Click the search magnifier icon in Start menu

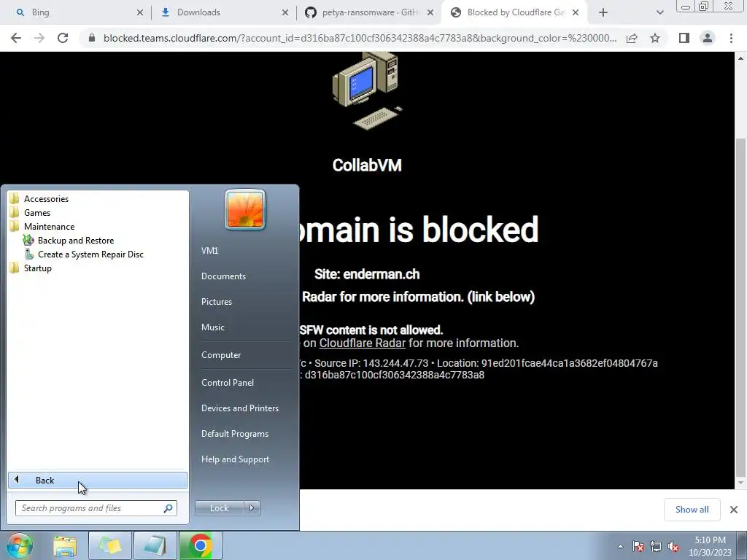pos(169,508)
